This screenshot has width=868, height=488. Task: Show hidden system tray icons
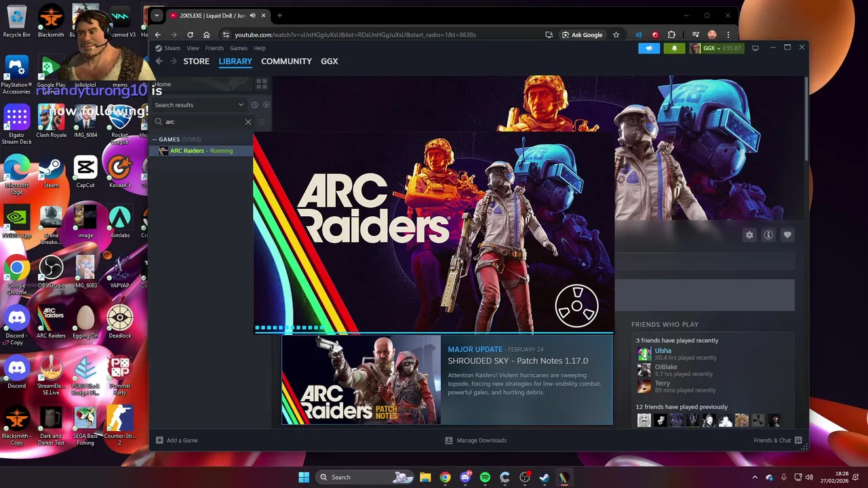click(x=755, y=477)
